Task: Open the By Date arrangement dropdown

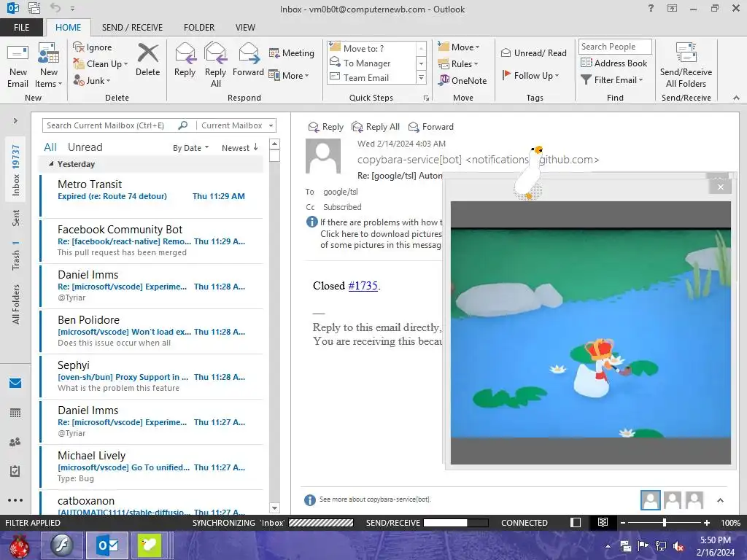Action: pos(190,147)
